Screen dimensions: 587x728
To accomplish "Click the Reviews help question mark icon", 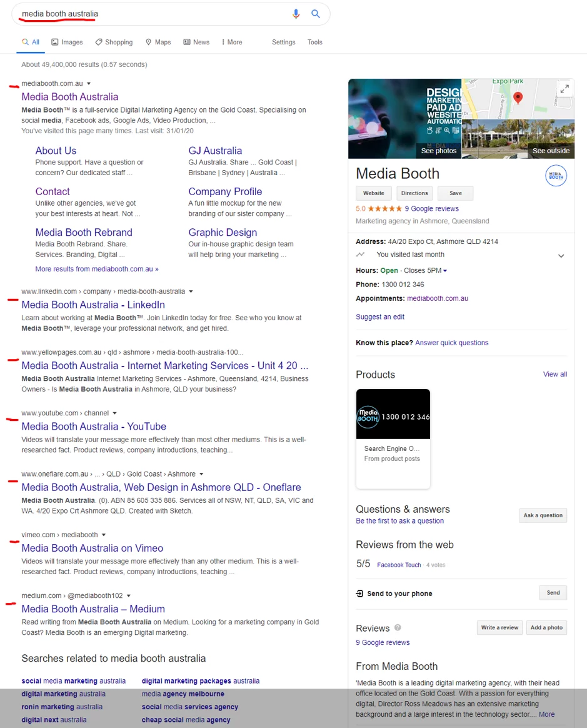I will (398, 628).
